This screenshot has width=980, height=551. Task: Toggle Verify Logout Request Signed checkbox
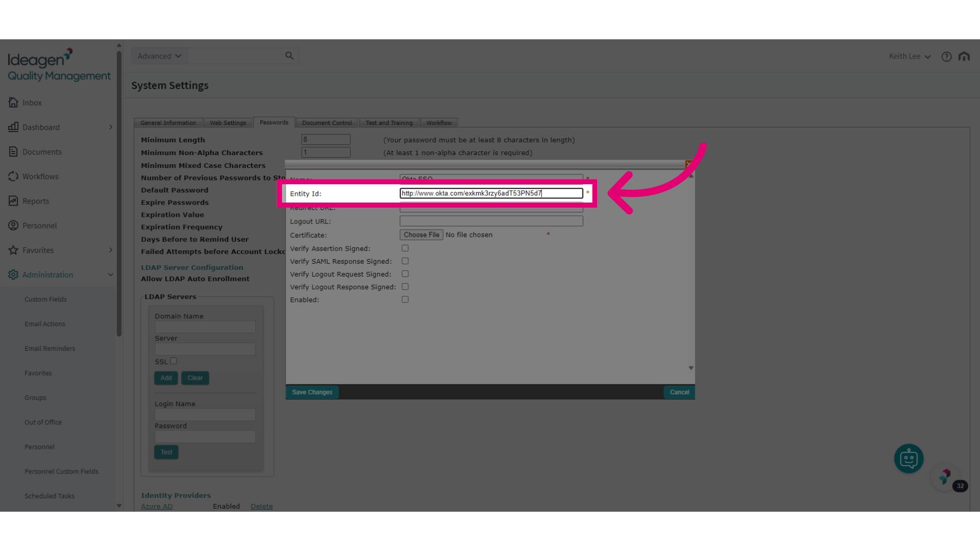pos(405,274)
